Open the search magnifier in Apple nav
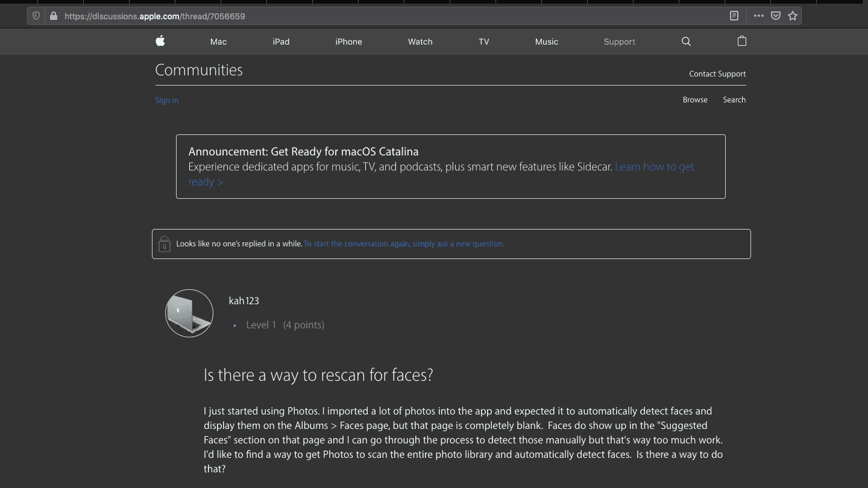 [x=686, y=42]
